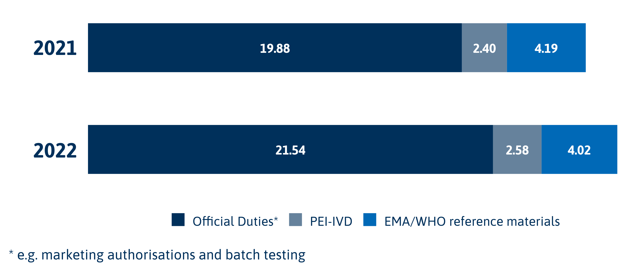Click the word 'testing' in the footnote
This screenshot has height=279, width=644.
click(284, 255)
